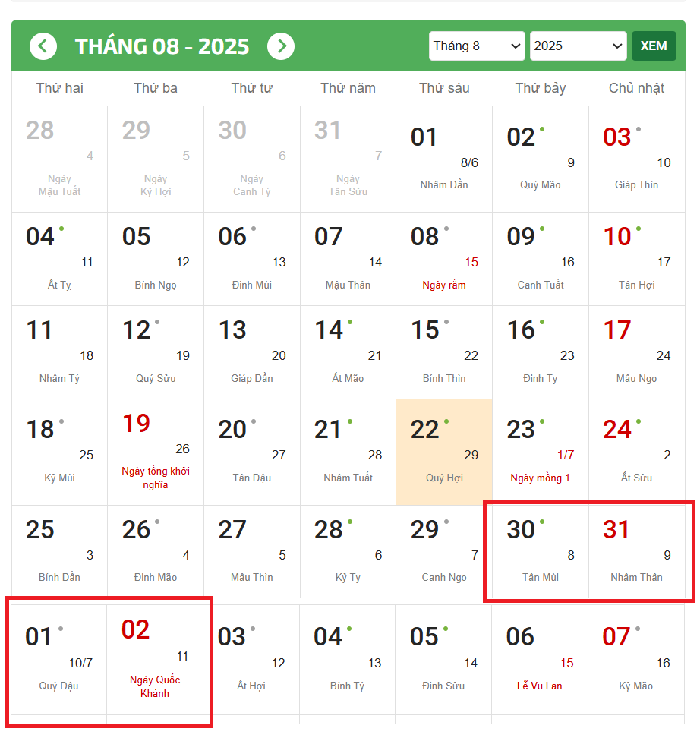
Task: Select Friday 01 Nhâm Dần
Action: [x=444, y=158]
